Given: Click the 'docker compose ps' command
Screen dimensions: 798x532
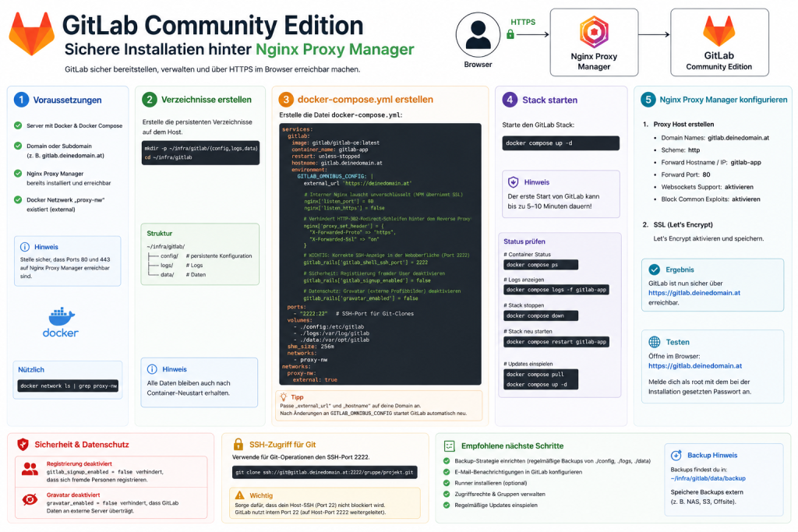Looking at the screenshot, I should tap(541, 265).
